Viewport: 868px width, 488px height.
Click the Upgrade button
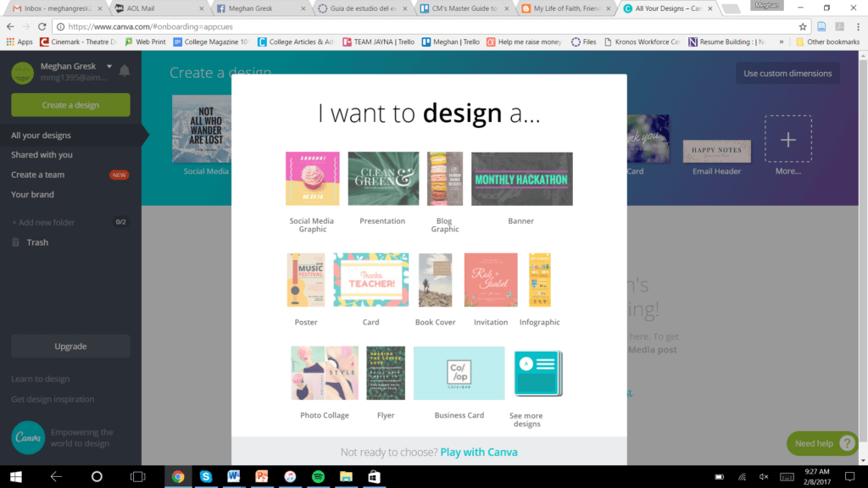tap(71, 347)
